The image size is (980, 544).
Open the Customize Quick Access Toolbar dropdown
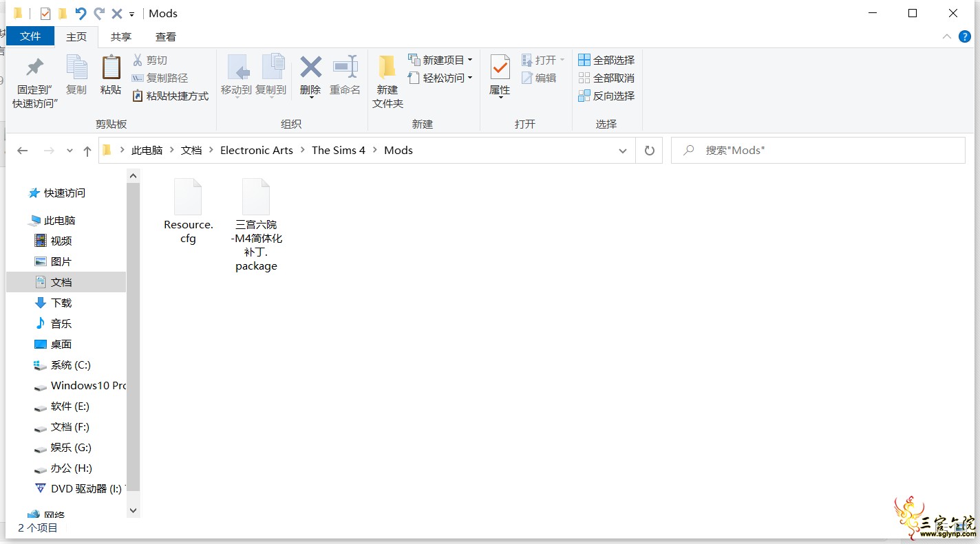(131, 14)
